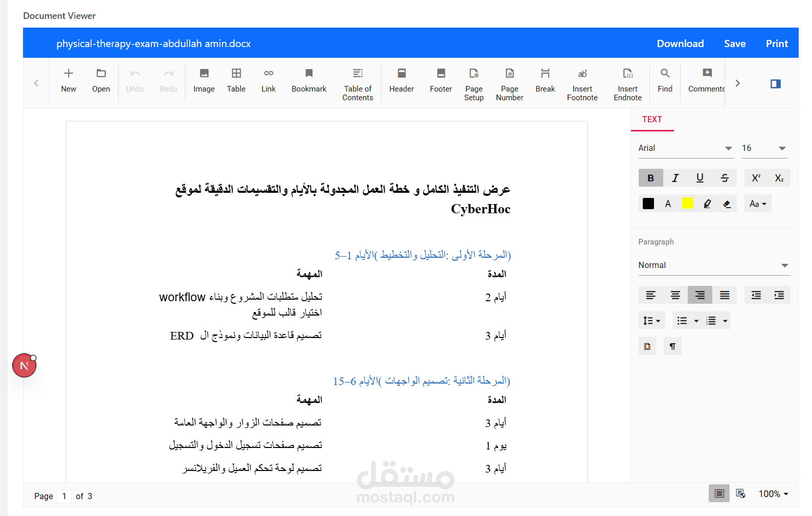Click the font color A icon
The width and height of the screenshot is (812, 516).
click(668, 204)
